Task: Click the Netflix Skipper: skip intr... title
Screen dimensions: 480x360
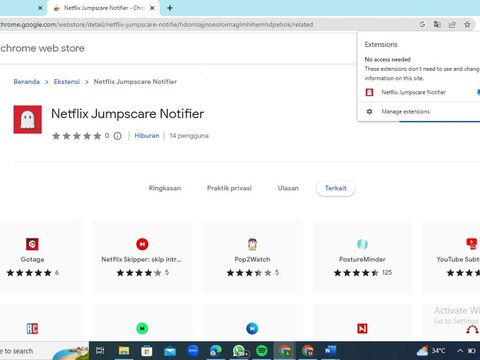Action: click(x=141, y=259)
